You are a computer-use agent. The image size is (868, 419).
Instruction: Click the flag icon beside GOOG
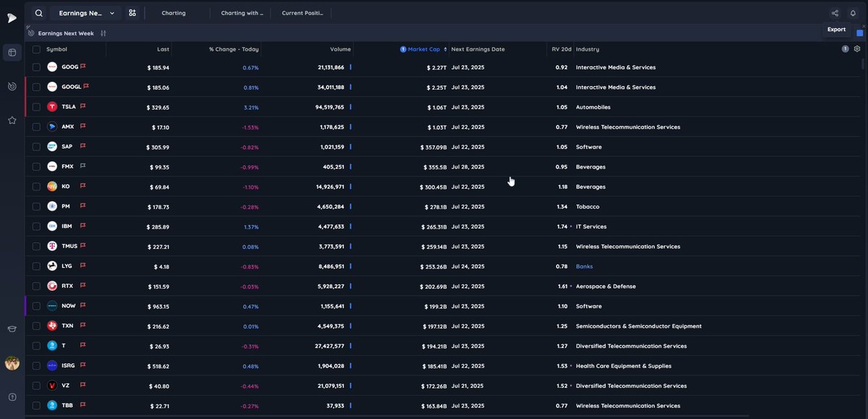83,67
